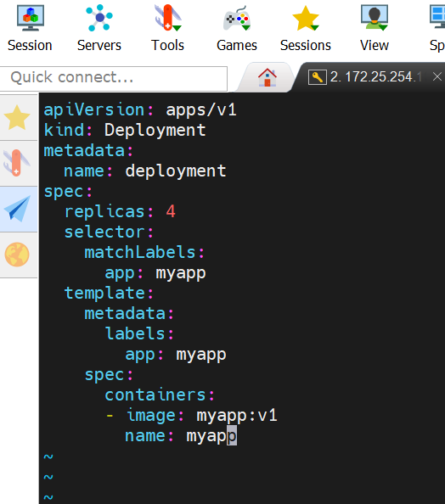445x504 pixels.
Task: Click the 'matchLabels:' line
Action: point(144,252)
